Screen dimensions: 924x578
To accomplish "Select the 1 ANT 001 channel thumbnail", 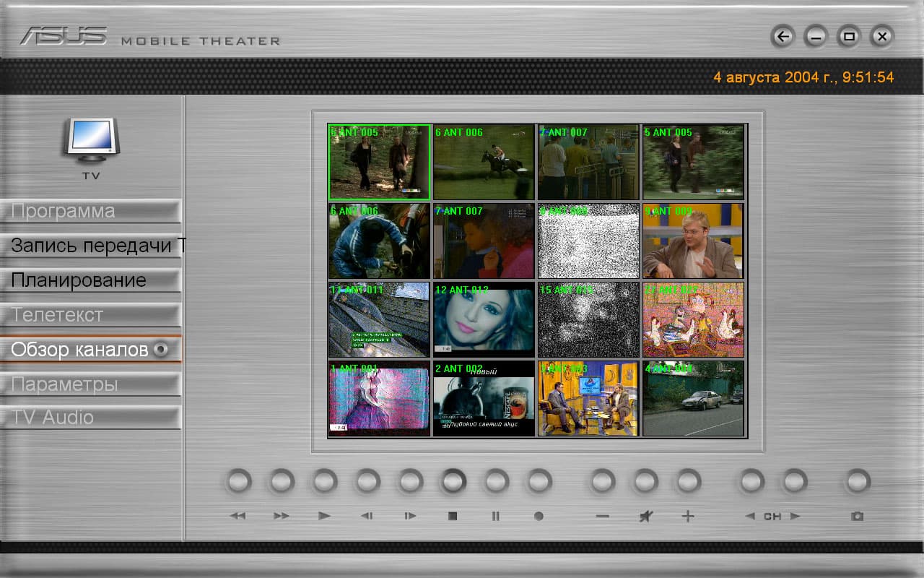I will [x=380, y=398].
